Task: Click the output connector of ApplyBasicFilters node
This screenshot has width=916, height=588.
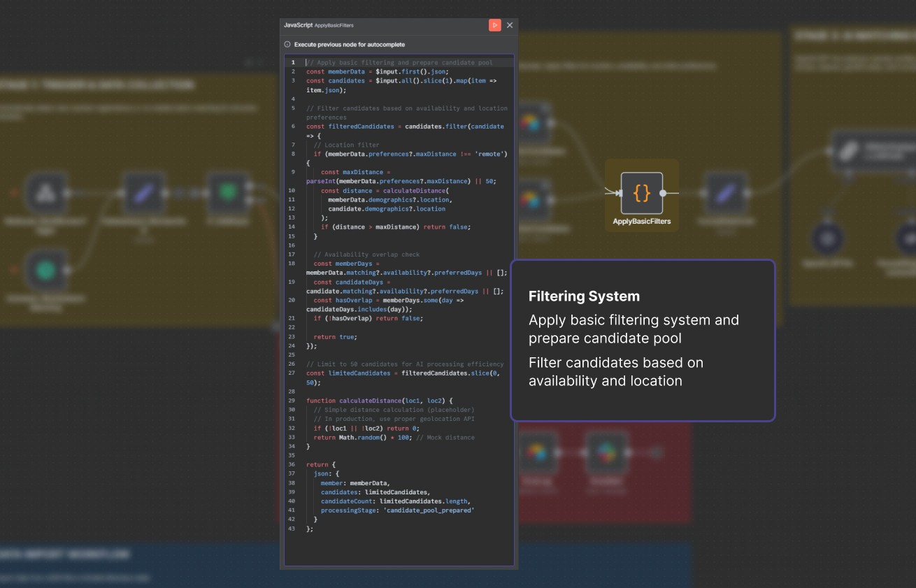Action: [x=664, y=193]
